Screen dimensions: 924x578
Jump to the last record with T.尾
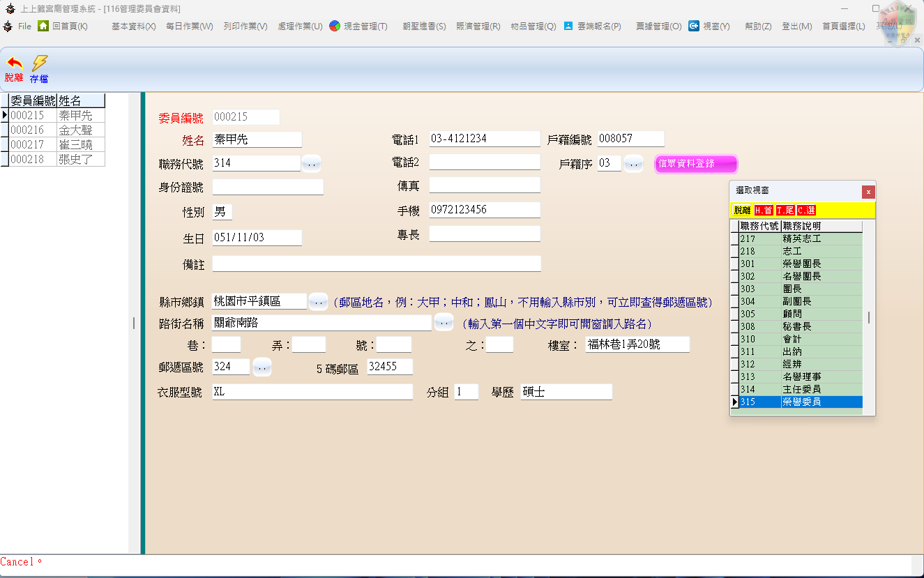[x=785, y=210]
